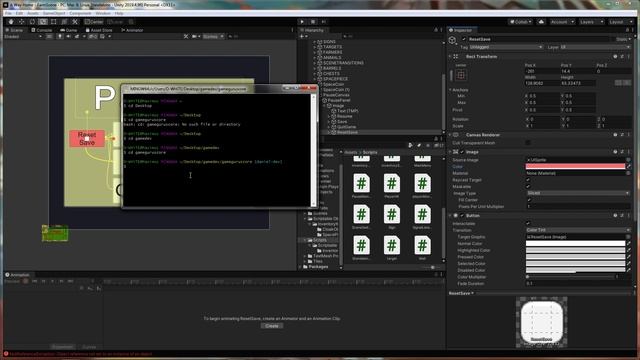Expand the CHESTS object in Hierarchy
This screenshot has width=640, height=360.
click(x=315, y=73)
